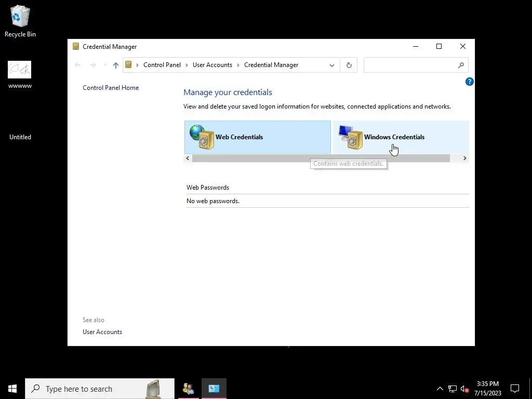
Task: Open the Windows Start menu
Action: pos(12,389)
